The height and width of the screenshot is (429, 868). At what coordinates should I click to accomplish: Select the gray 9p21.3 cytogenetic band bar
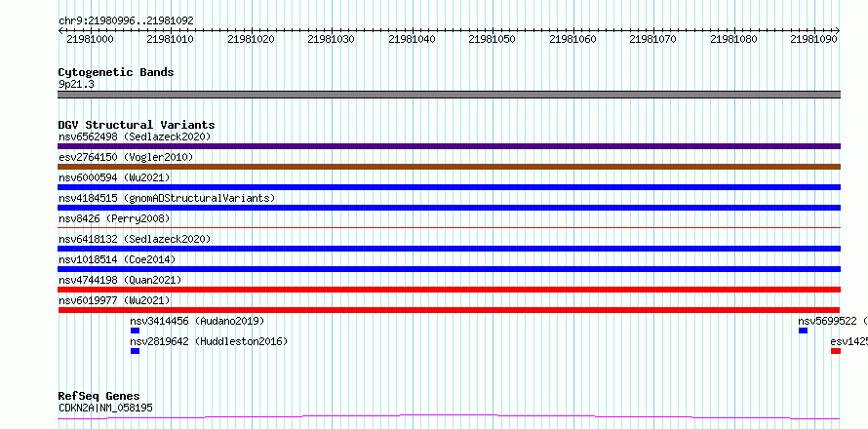pos(449,95)
